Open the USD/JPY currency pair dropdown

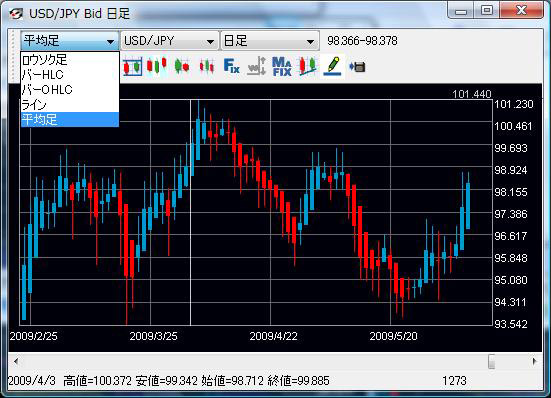click(x=169, y=41)
